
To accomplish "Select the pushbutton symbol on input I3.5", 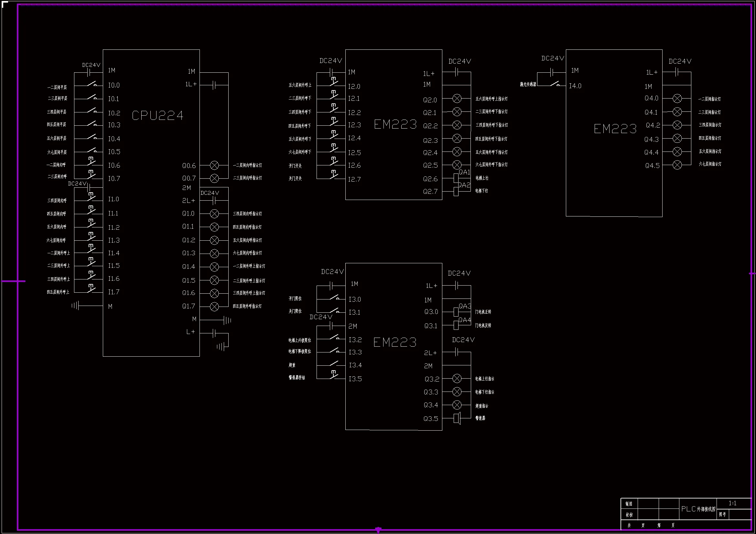I will point(334,375).
